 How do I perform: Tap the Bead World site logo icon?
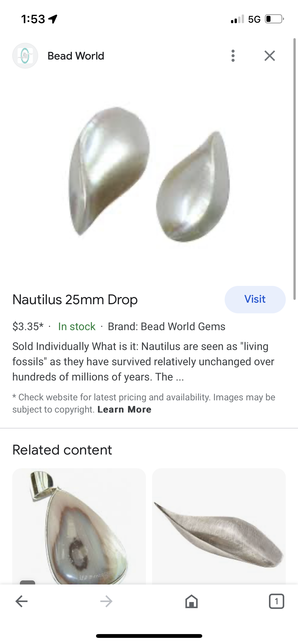coord(25,56)
